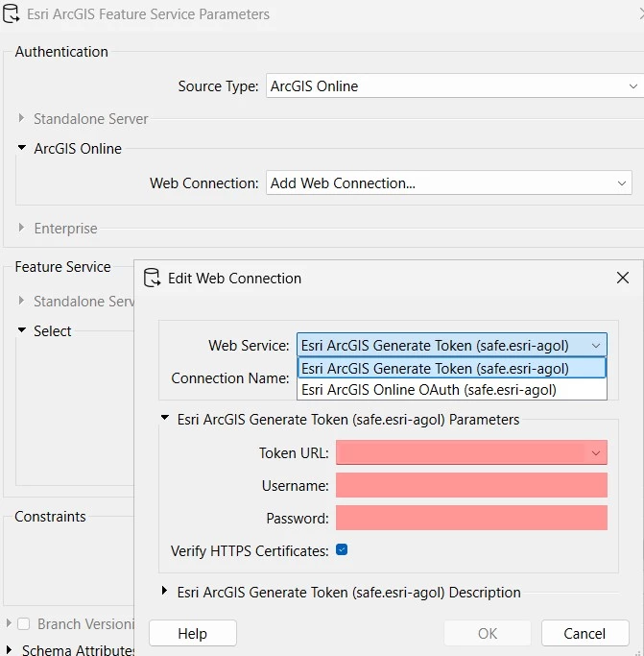Click the Password field
The width and height of the screenshot is (644, 656).
471,518
